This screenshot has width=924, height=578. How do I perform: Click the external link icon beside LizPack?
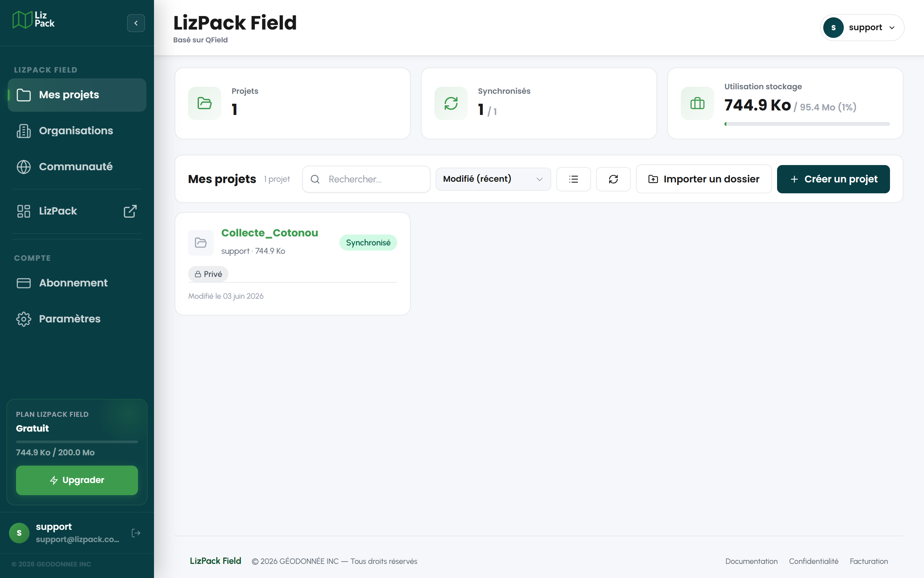[x=130, y=211]
